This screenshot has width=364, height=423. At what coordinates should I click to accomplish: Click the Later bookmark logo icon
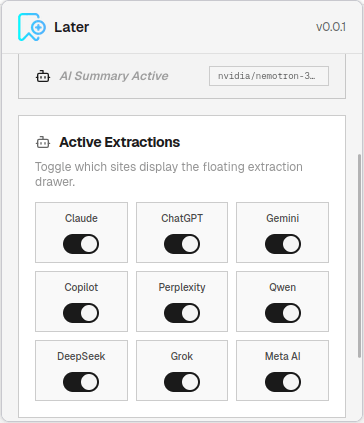click(x=32, y=27)
